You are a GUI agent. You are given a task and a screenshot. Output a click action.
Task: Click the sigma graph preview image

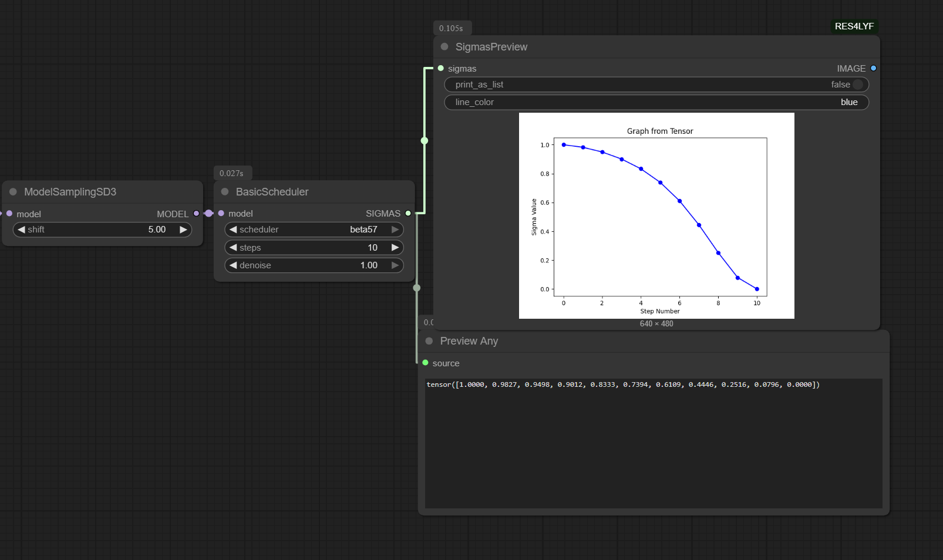click(656, 215)
